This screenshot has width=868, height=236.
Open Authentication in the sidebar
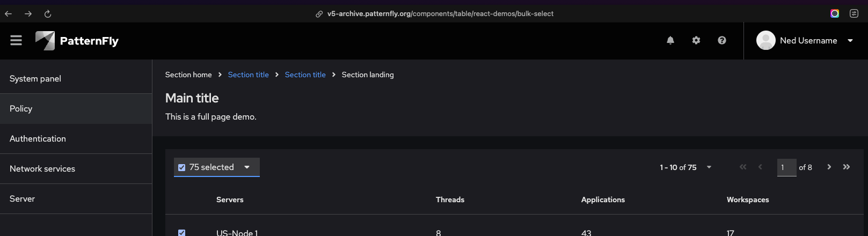[x=38, y=139]
